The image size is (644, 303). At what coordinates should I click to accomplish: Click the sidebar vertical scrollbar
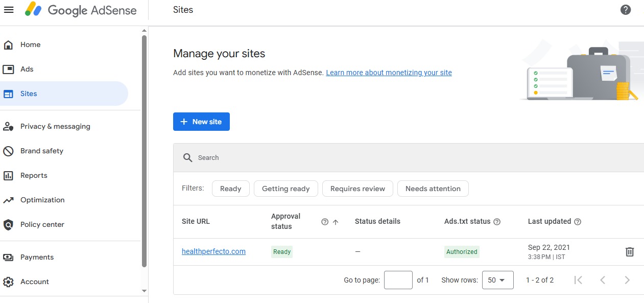pyautogui.click(x=144, y=151)
